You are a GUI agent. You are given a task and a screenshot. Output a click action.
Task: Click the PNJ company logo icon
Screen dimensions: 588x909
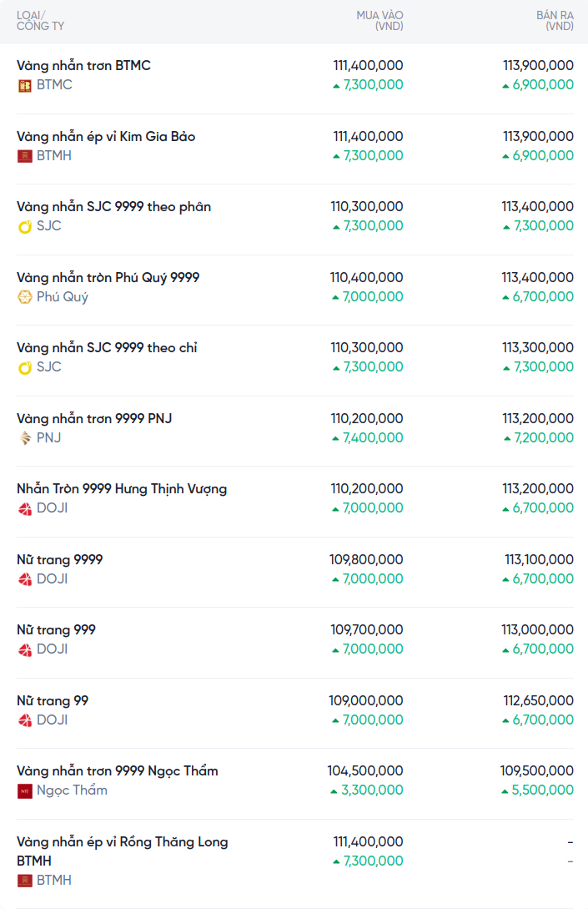coord(25,438)
